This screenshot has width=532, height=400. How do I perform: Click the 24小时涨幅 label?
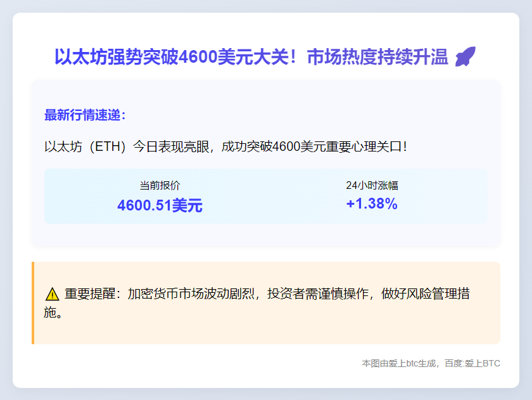[x=372, y=186]
